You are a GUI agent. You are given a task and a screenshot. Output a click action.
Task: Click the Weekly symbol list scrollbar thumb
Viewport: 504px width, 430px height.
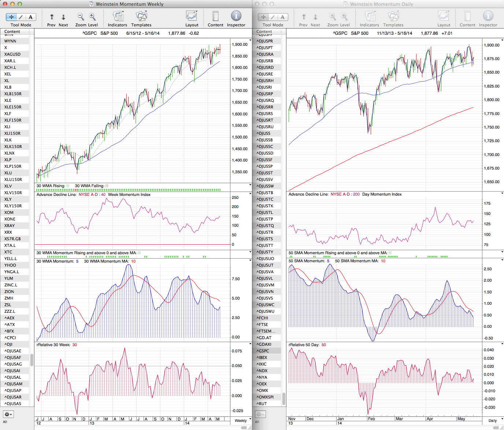(32, 360)
